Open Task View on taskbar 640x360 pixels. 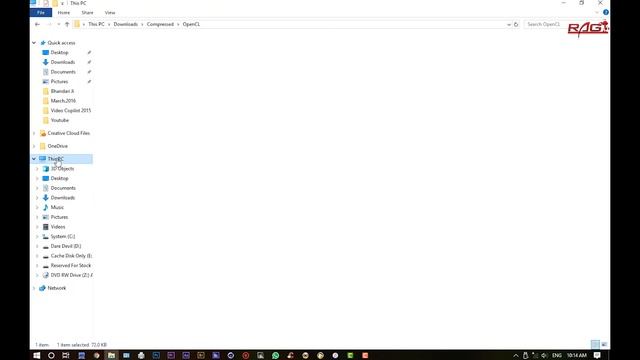tap(66, 356)
